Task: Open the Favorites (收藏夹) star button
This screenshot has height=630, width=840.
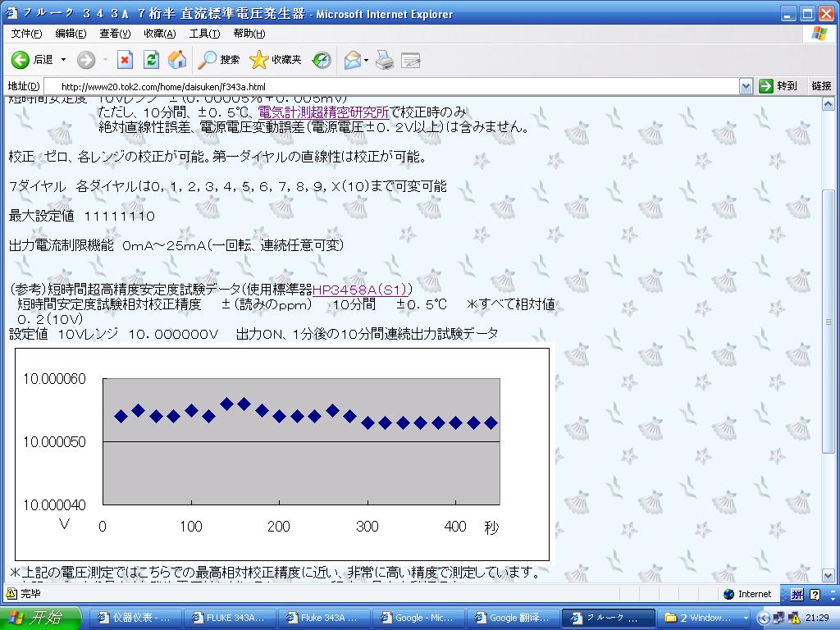Action: pyautogui.click(x=276, y=59)
